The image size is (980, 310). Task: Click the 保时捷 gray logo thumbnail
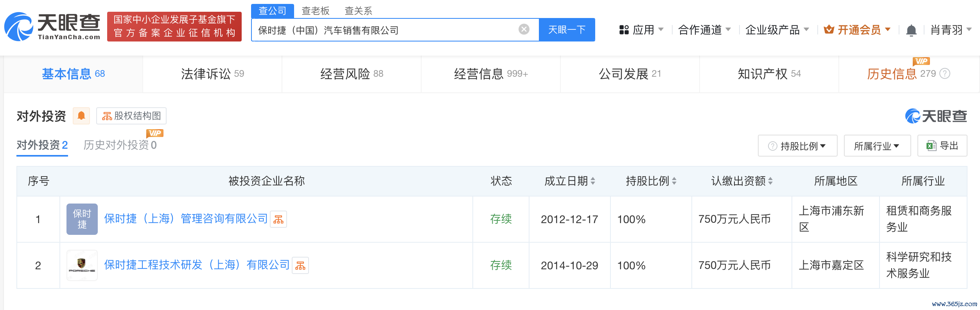pyautogui.click(x=82, y=219)
